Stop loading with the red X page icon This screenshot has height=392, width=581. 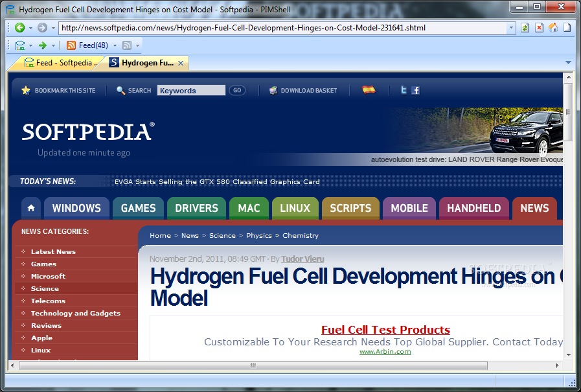539,28
